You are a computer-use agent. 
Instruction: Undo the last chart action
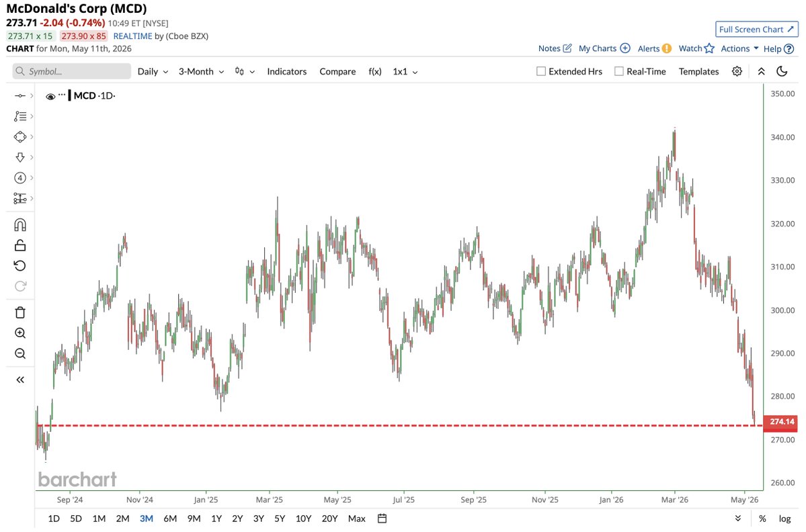tap(20, 266)
